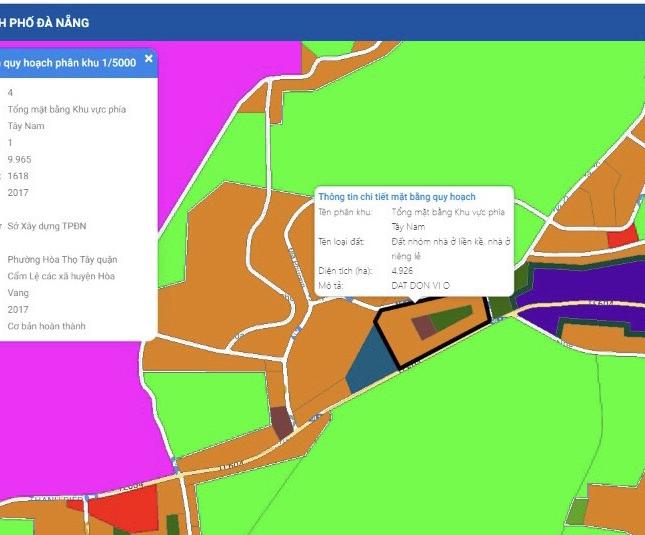Click the '1618' value in panel
The image size is (645, 535).
coord(18,176)
